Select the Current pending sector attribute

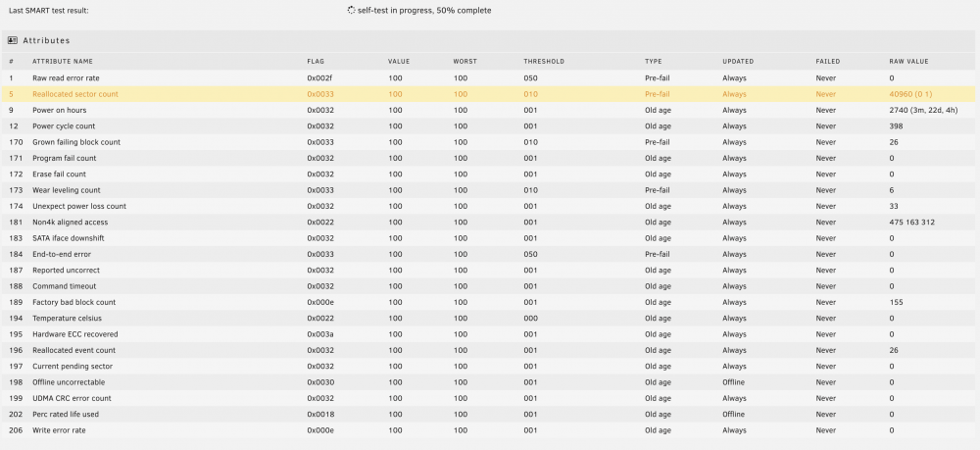[x=73, y=367]
